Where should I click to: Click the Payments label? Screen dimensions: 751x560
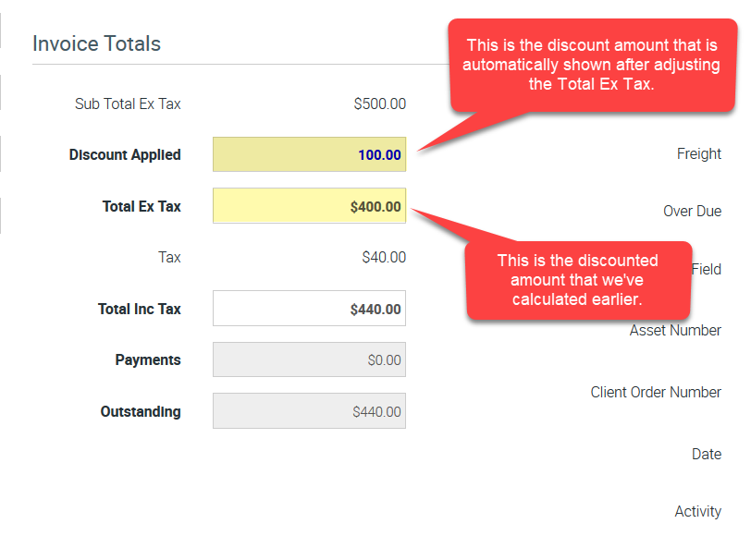tap(148, 359)
